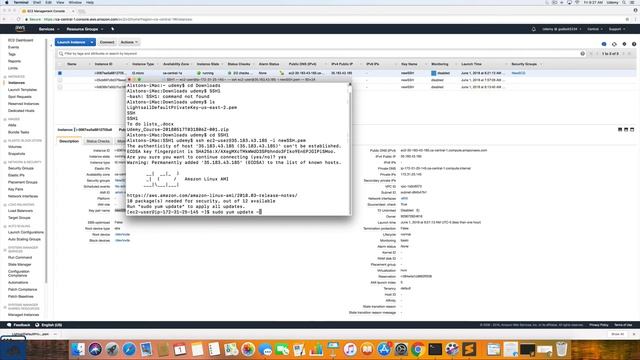Open the Terminal menu in menu bar

pos(21,2)
